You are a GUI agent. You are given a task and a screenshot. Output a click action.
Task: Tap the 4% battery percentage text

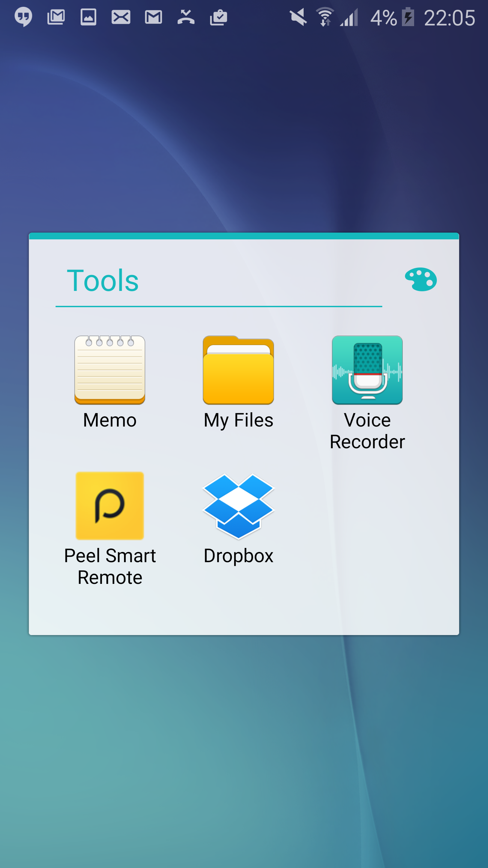[384, 18]
